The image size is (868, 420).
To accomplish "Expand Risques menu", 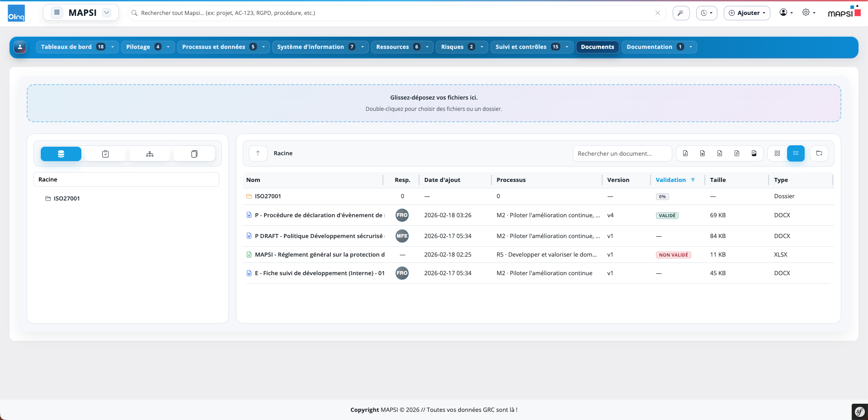I will 462,47.
